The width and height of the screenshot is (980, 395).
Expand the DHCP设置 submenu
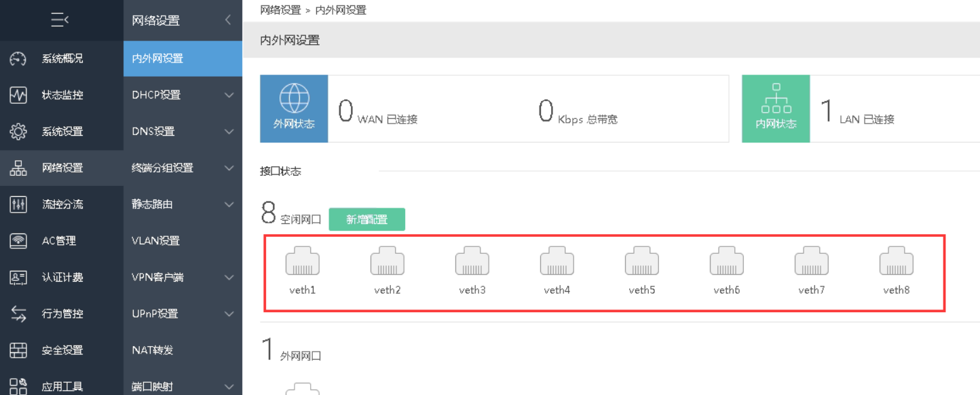click(229, 95)
